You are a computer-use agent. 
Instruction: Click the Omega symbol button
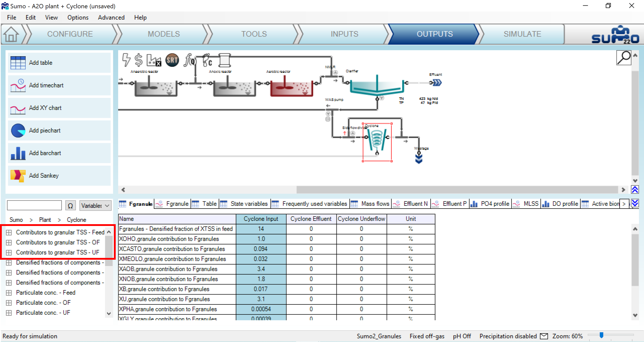(70, 206)
